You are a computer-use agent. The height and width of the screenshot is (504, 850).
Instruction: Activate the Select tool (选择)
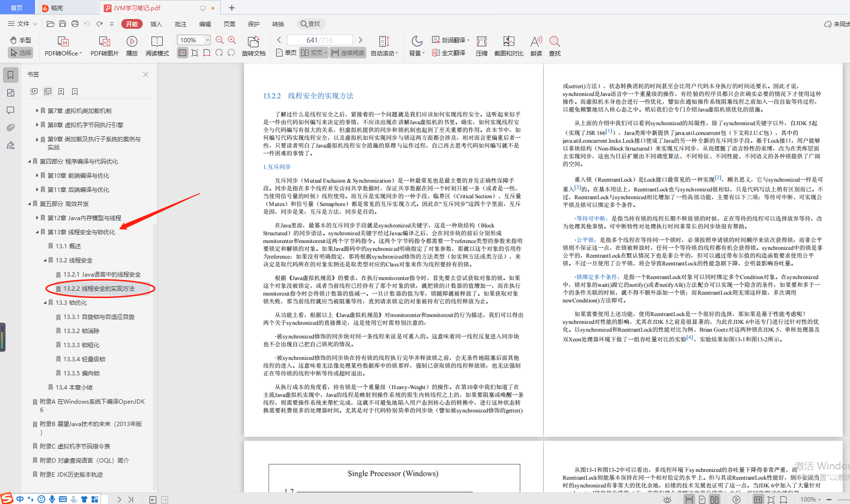click(20, 53)
